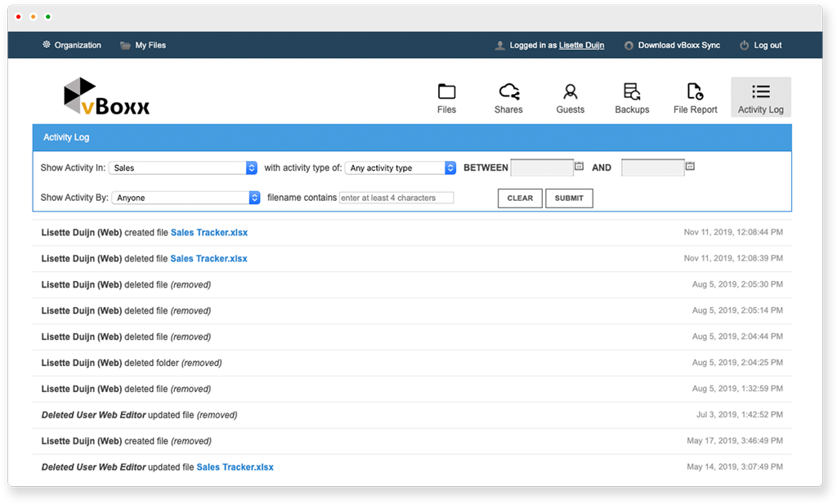Screen dimensions: 837x504
Task: Click the Lisette Duijn username link
Action: (581, 45)
